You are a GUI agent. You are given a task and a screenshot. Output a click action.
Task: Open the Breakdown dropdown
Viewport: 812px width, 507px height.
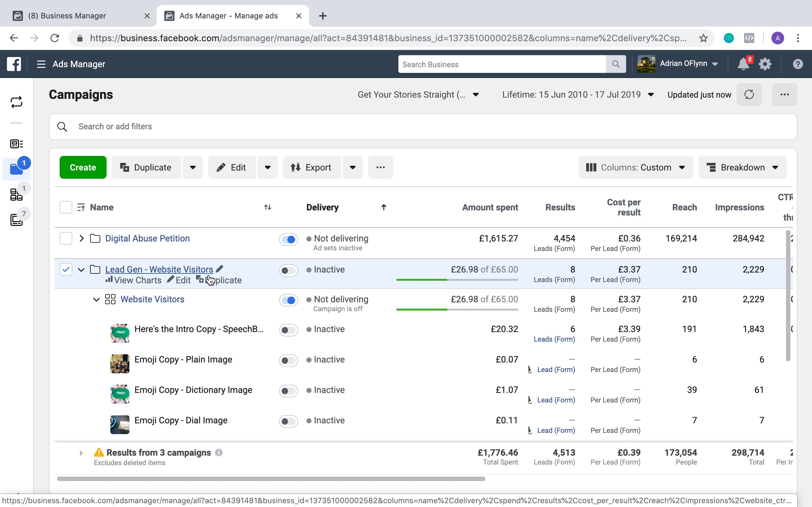742,167
